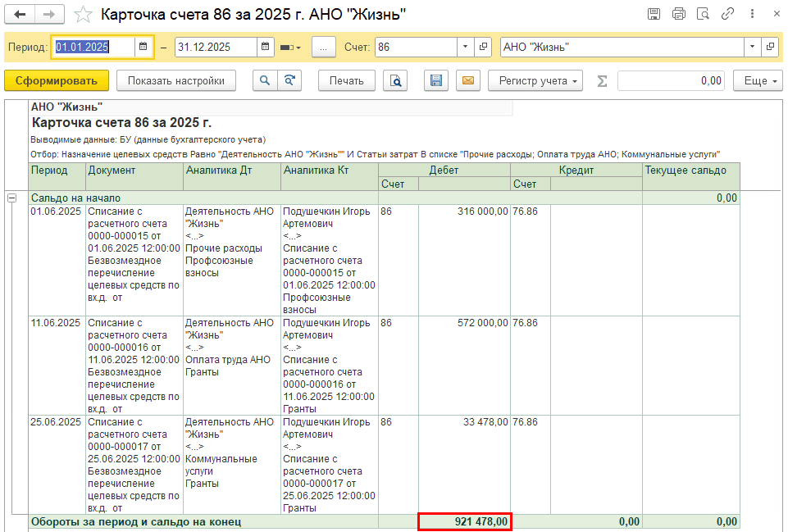Open calendar picker for end date 31.12.2025
The height and width of the screenshot is (532, 788).
266,48
